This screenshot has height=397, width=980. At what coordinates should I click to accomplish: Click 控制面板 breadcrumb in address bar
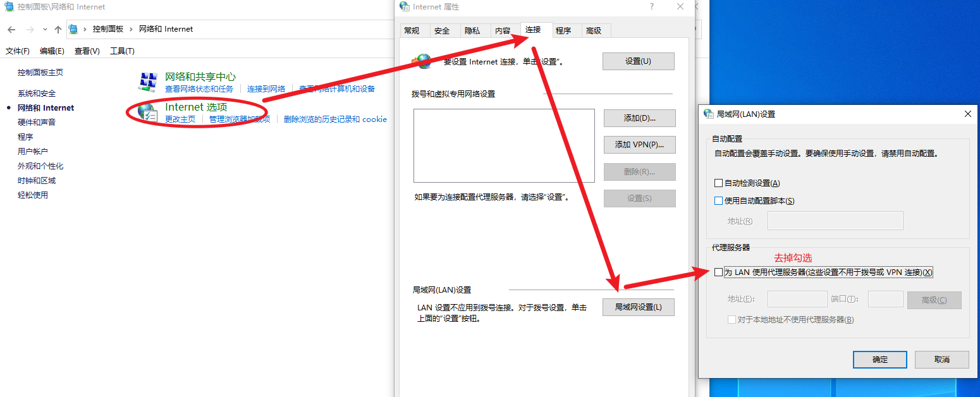pyautogui.click(x=108, y=29)
